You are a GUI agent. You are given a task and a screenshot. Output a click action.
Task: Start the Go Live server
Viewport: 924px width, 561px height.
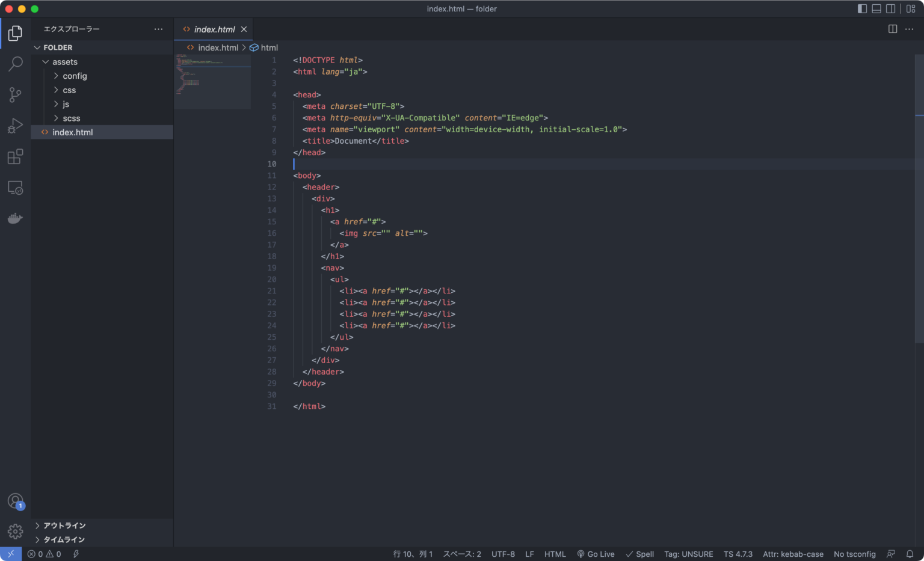pos(596,554)
